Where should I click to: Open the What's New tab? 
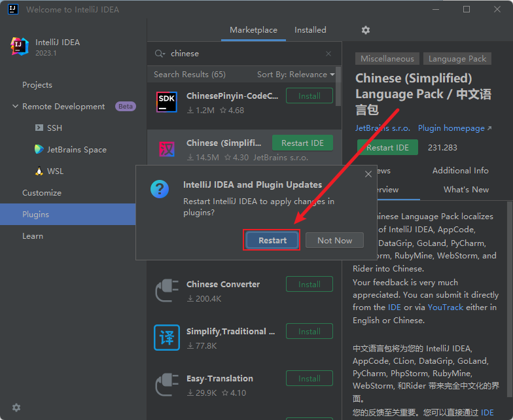466,190
